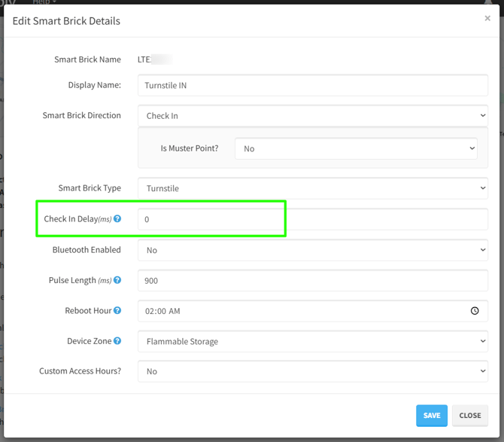
Task: Select the Pulse Length input field
Action: click(312, 280)
